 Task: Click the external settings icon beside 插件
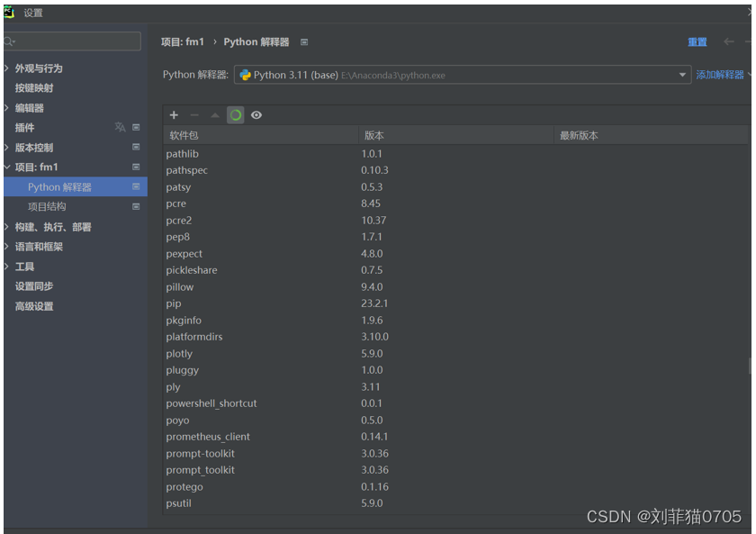pyautogui.click(x=137, y=127)
